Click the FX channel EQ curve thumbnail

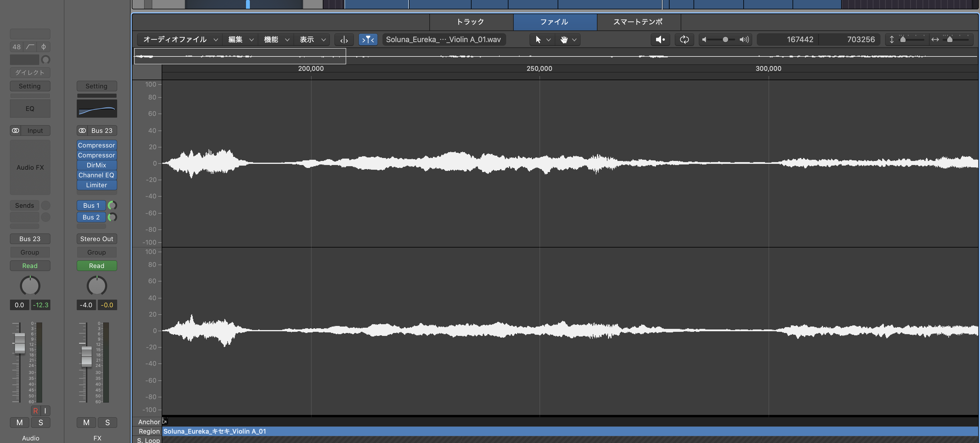[x=97, y=108]
